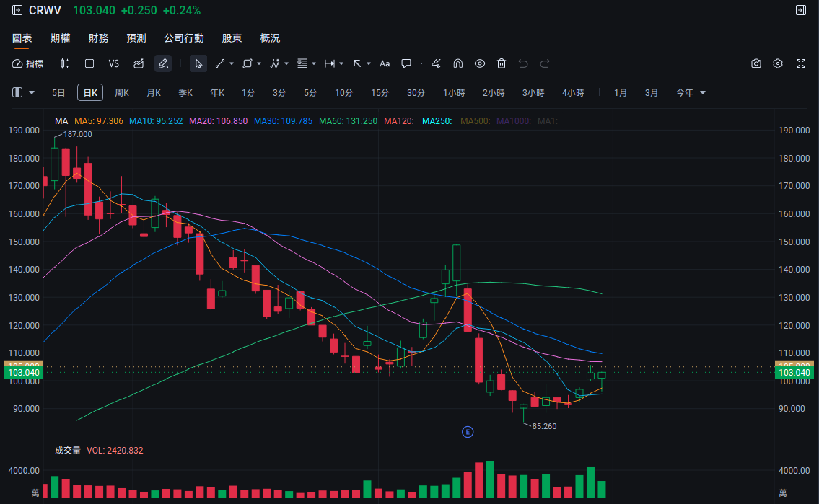819x504 pixels.
Task: Take a chart screenshot with camera icon
Action: (756, 63)
